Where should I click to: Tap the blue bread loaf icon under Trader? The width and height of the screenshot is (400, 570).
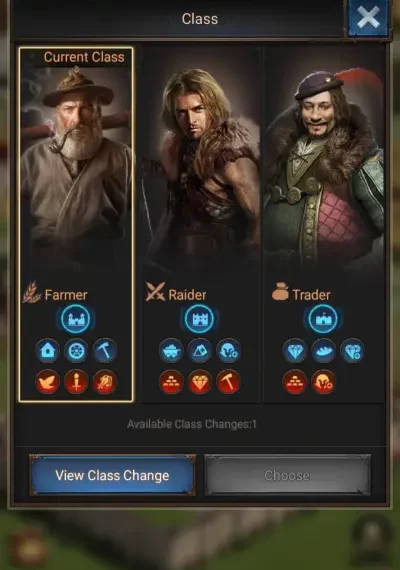tap(323, 350)
